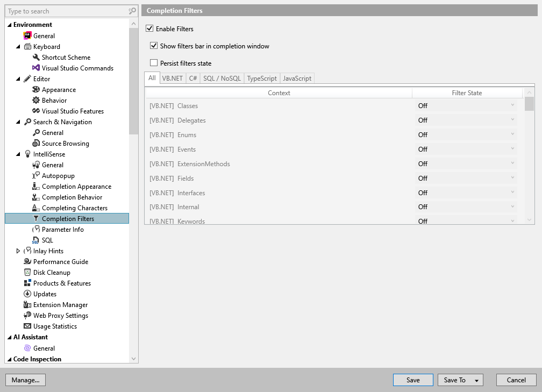The width and height of the screenshot is (542, 392).
Task: Open the Web Proxy Settings icon
Action: tap(28, 315)
